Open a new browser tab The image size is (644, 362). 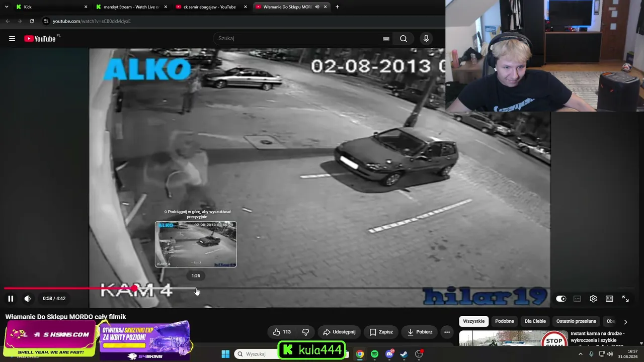click(x=337, y=7)
